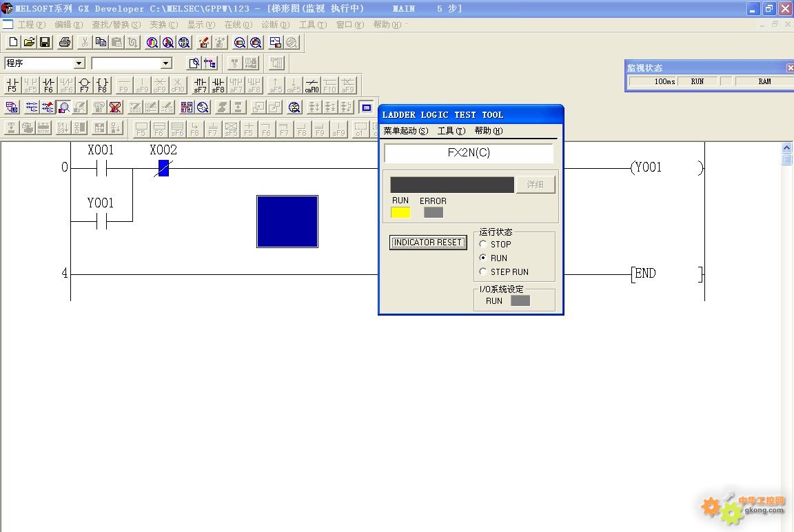Open 帮助(H) in Ladder Logic Test Tool
This screenshot has height=532, width=794.
click(489, 131)
